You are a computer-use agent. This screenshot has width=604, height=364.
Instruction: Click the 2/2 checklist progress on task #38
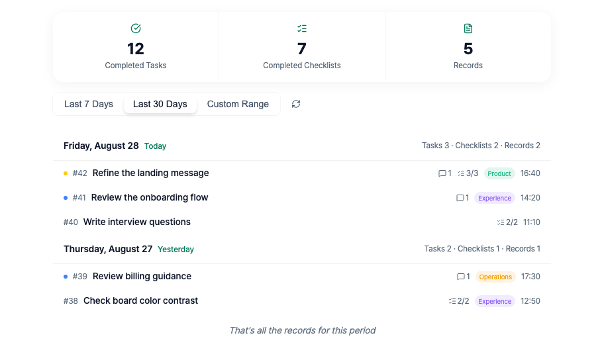pyautogui.click(x=464, y=301)
